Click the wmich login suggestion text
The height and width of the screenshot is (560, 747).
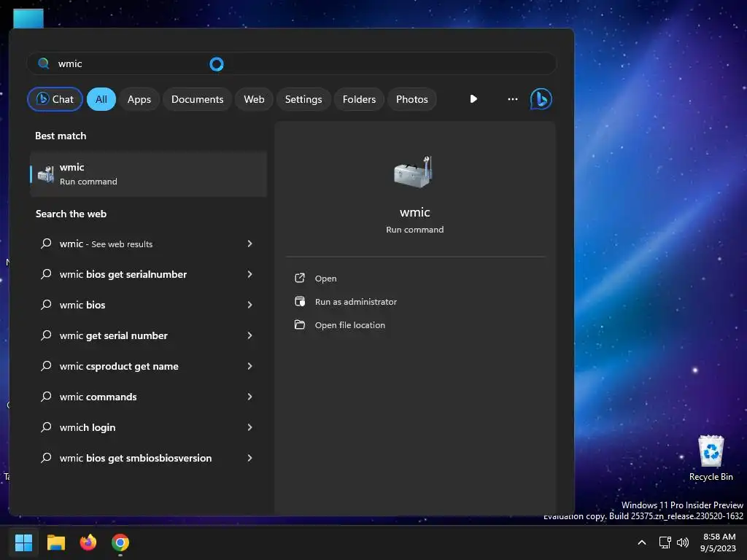[x=88, y=427]
